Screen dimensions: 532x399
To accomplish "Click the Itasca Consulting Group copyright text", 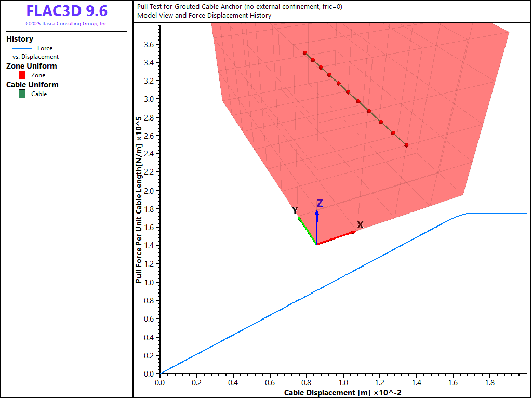I will point(66,24).
